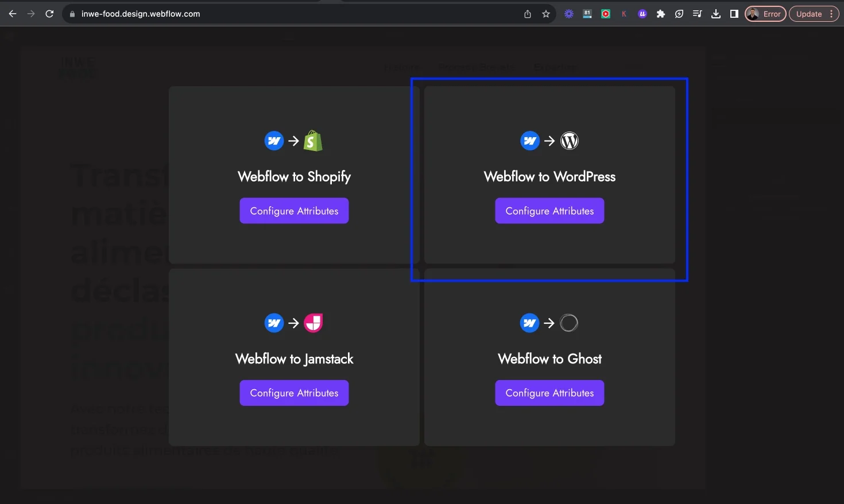Viewport: 844px width, 504px height.
Task: Configure Attributes for Webflow to Ghost
Action: [x=549, y=393]
